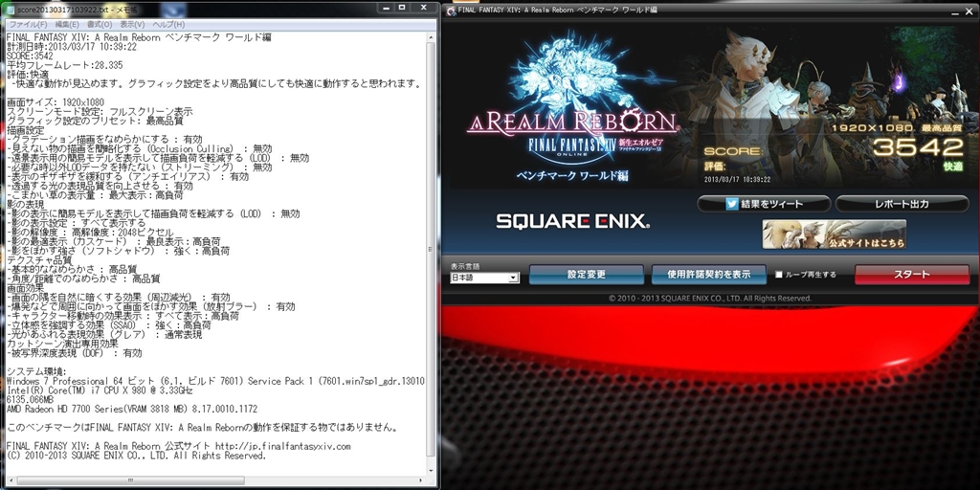This screenshot has height=490, width=980.
Task: Open the 編集(E) menu in Notepad
Action: tap(67, 24)
